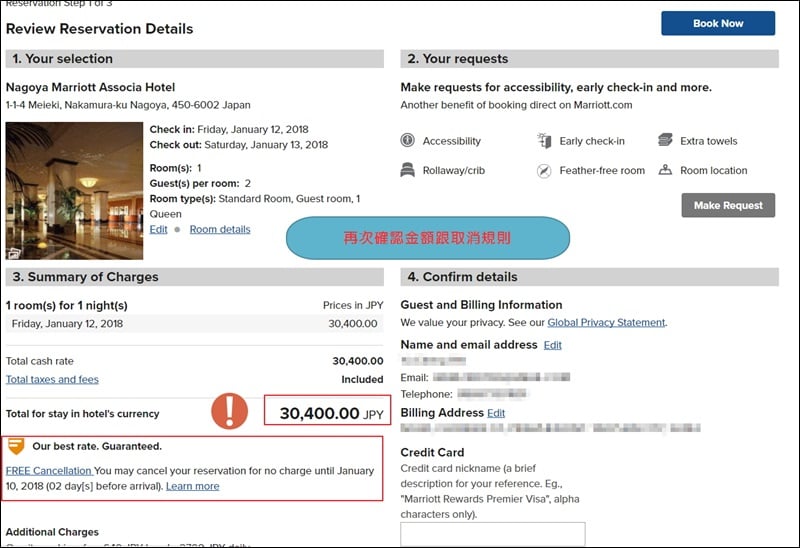800x548 pixels.
Task: Click the Accessibility request label
Action: coord(452,141)
